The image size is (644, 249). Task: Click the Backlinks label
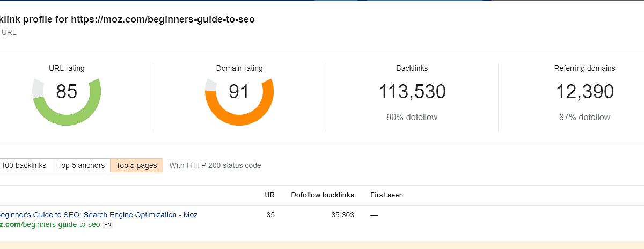tap(412, 68)
